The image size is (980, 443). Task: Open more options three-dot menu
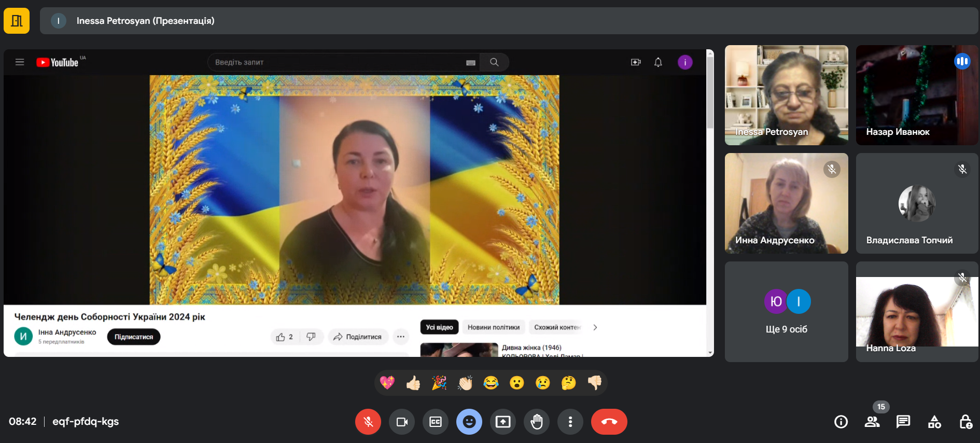pos(570,422)
